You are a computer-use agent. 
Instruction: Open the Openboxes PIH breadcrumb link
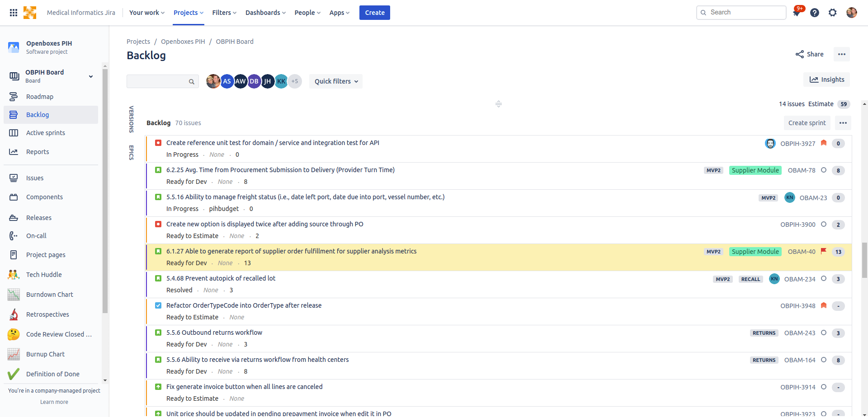(183, 42)
